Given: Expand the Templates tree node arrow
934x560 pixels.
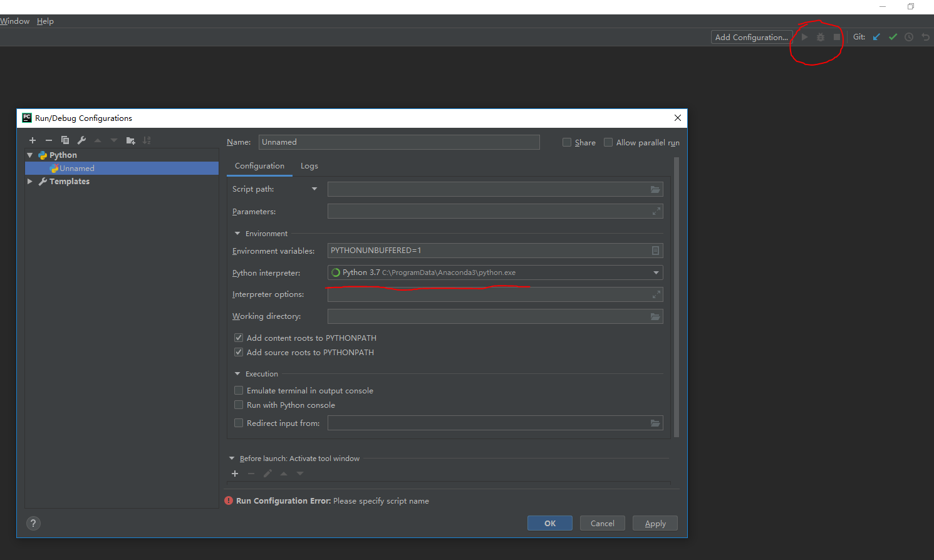Looking at the screenshot, I should (29, 181).
